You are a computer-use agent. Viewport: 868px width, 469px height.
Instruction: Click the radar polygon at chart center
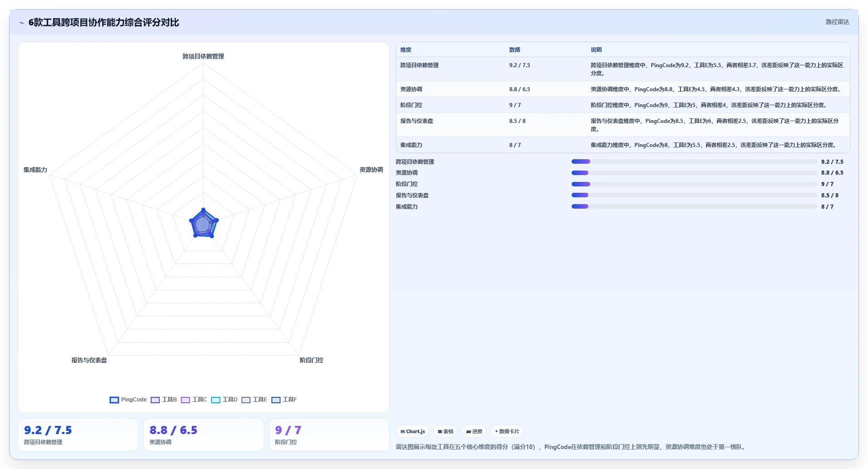(x=203, y=224)
